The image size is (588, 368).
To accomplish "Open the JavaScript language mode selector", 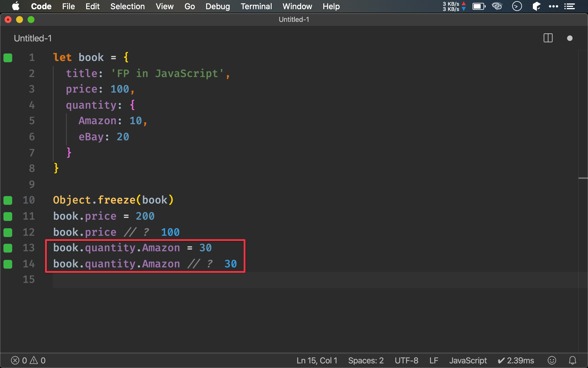I will [468, 360].
